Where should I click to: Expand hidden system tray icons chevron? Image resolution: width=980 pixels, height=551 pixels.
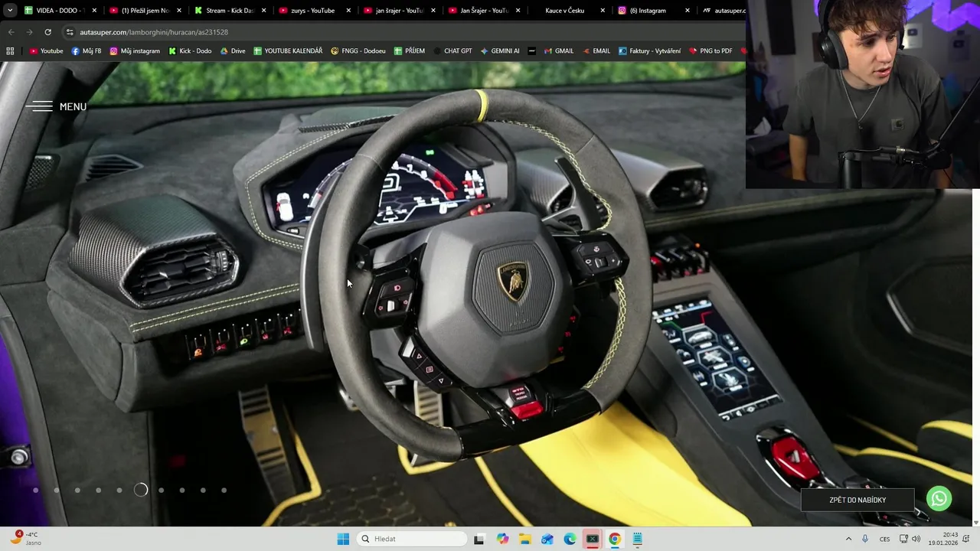tap(848, 539)
